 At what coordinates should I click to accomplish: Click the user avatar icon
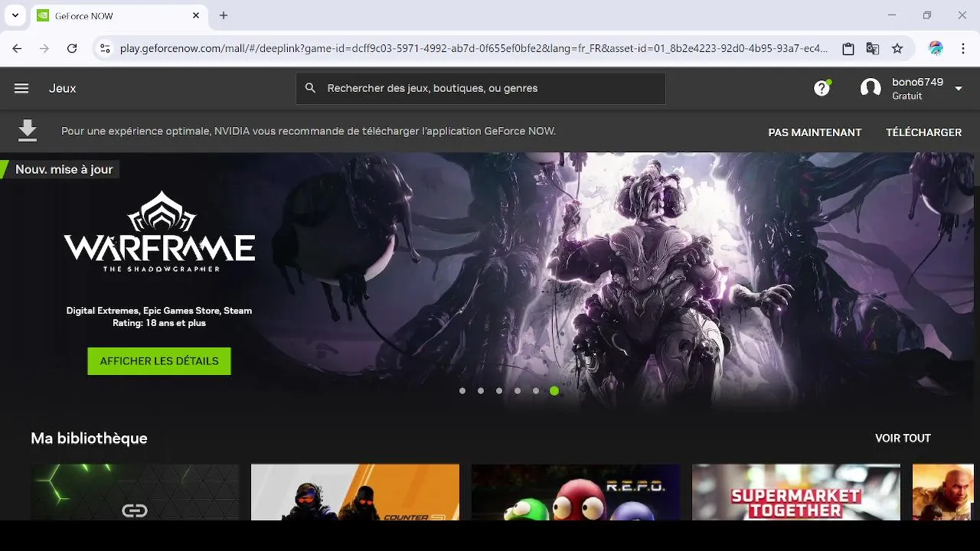coord(871,88)
